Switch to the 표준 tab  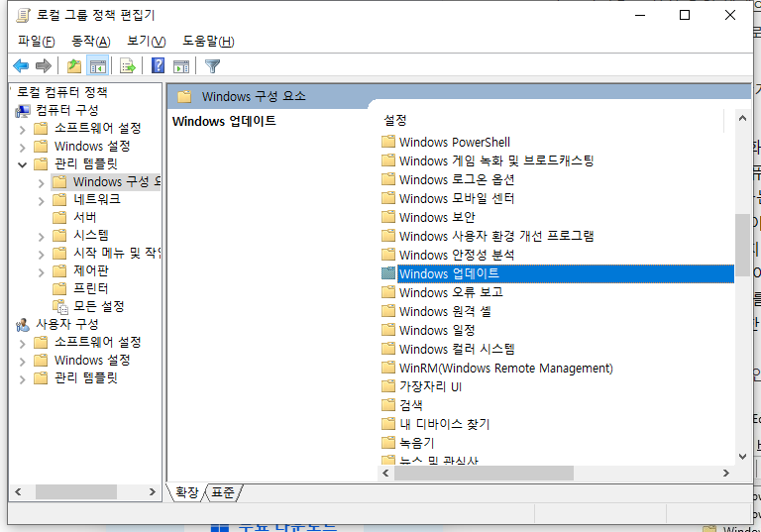pyautogui.click(x=223, y=492)
